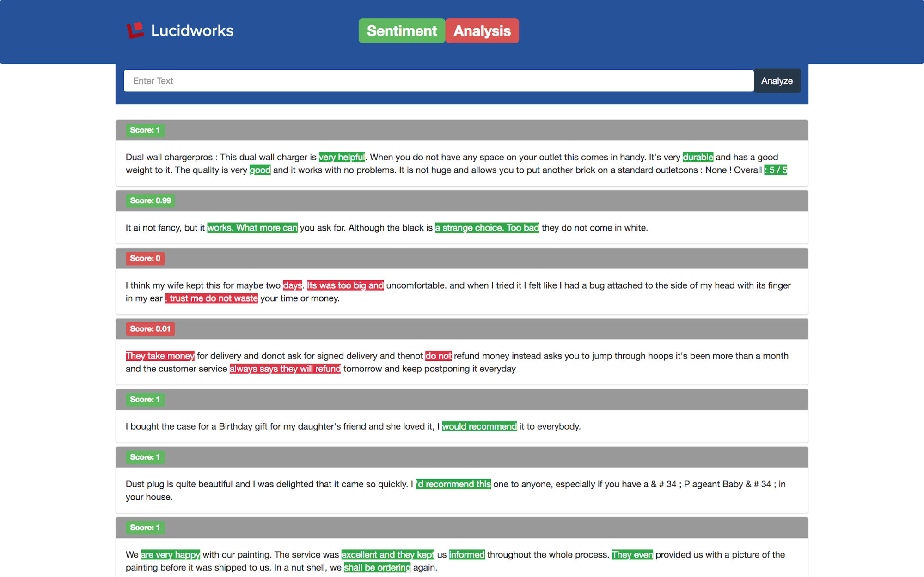Click the Lucidworks red logo icon
The image size is (924, 577).
tap(135, 30)
